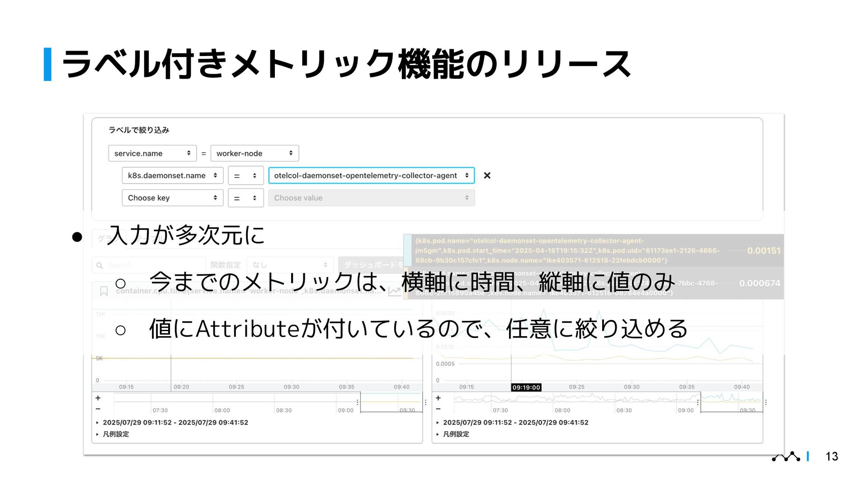Image resolution: width=868 pixels, height=488 pixels.
Task: Open the Choose value dropdown
Action: pyautogui.click(x=372, y=198)
